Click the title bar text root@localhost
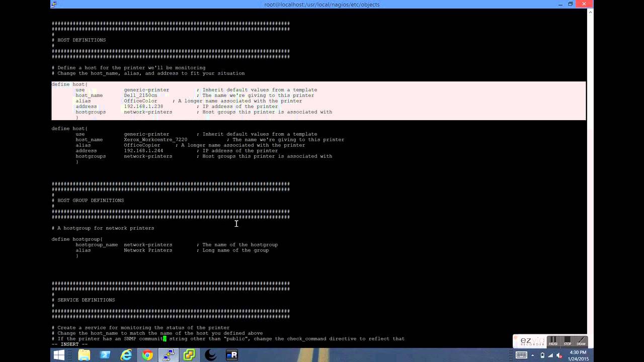The image size is (644, 362). coord(322,5)
